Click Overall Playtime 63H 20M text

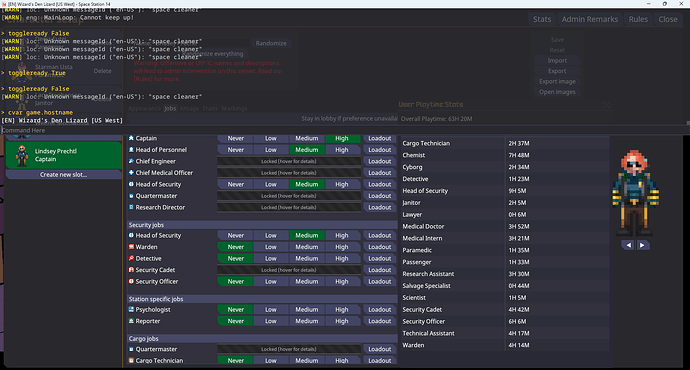pyautogui.click(x=437, y=119)
